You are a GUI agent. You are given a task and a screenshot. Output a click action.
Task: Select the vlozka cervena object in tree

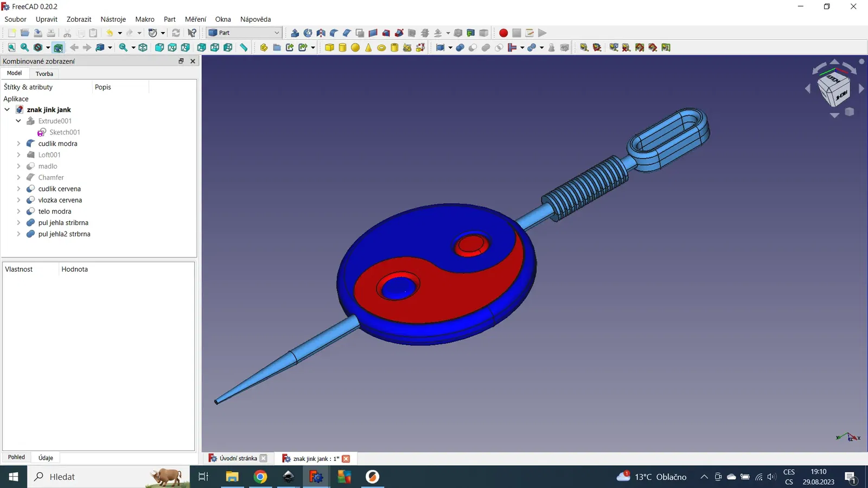(60, 200)
